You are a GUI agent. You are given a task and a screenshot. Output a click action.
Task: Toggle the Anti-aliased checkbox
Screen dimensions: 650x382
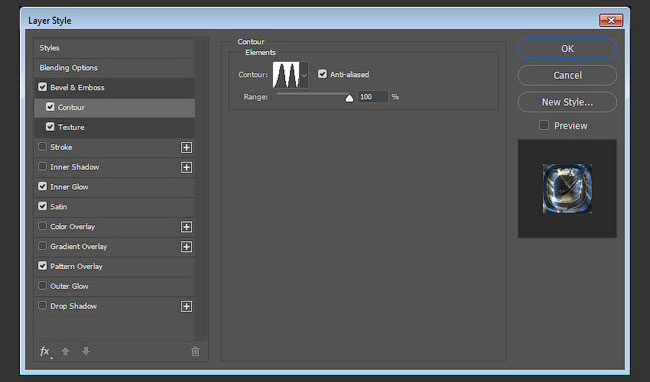322,74
